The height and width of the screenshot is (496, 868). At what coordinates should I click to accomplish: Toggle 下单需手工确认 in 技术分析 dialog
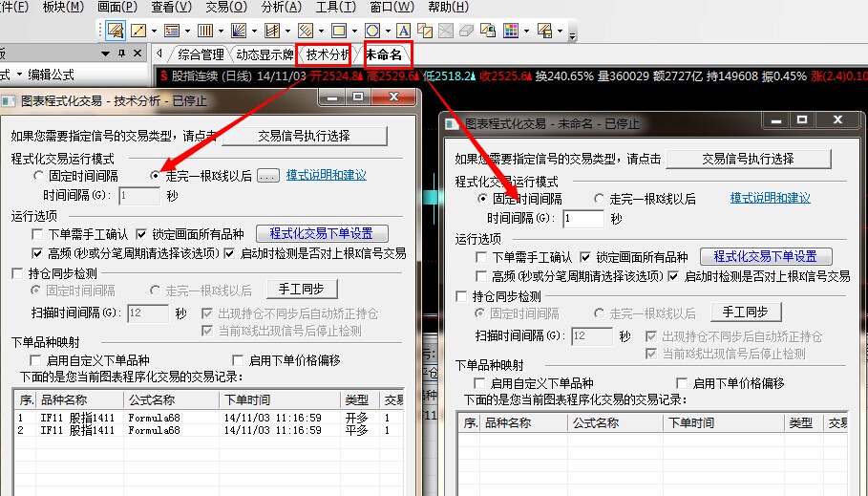37,234
